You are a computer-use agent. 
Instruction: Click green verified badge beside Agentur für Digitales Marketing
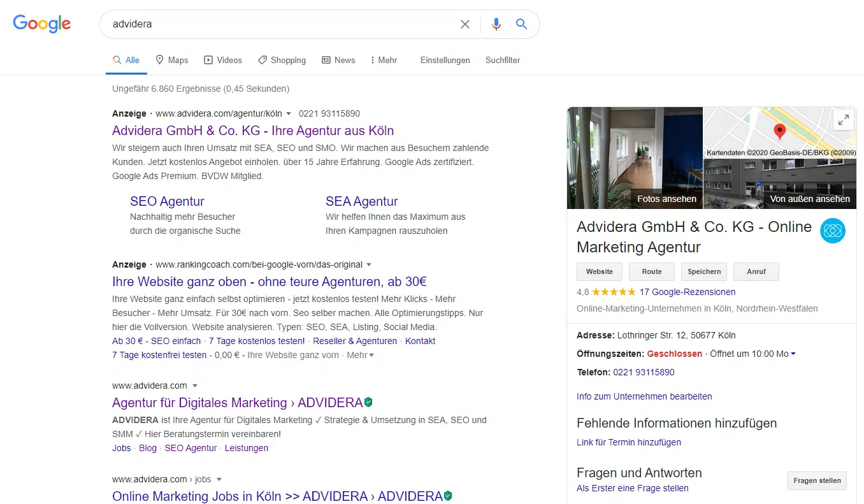pos(368,402)
